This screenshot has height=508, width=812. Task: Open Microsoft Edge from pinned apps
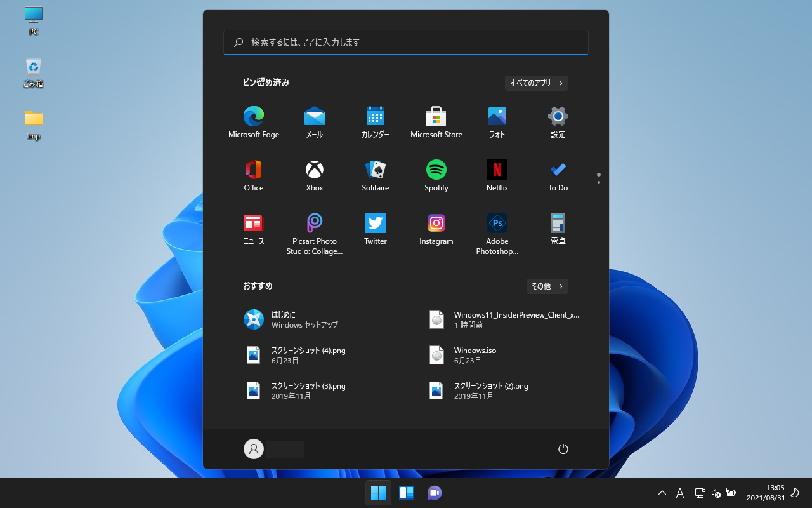tap(254, 123)
